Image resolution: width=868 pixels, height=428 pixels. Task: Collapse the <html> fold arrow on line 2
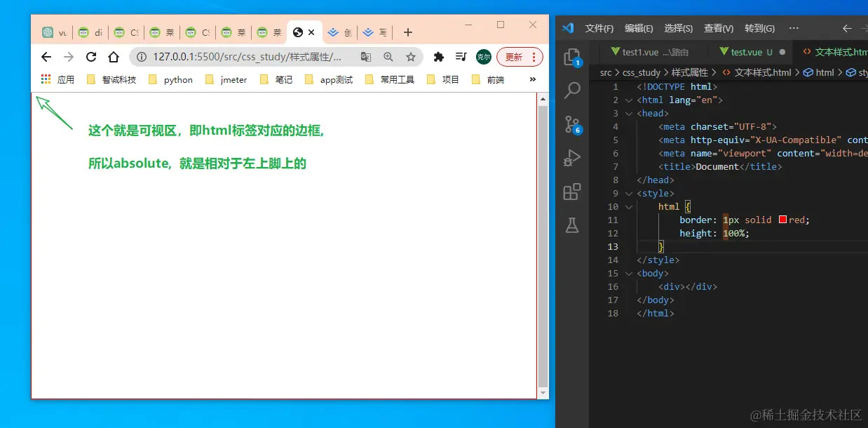(629, 100)
